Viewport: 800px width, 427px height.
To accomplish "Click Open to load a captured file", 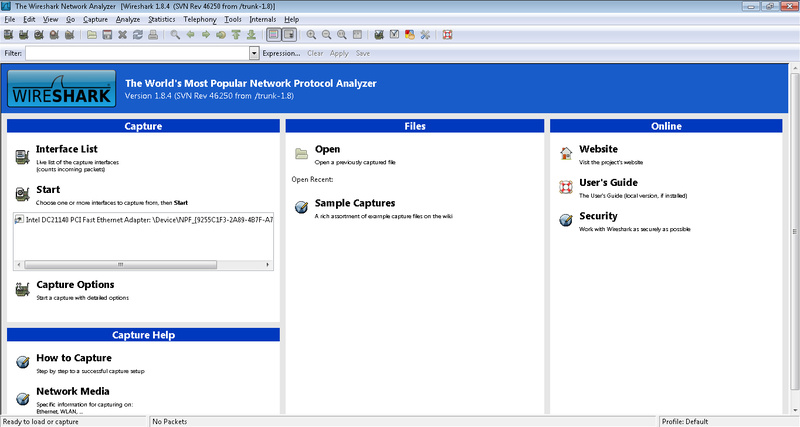I will coord(327,149).
